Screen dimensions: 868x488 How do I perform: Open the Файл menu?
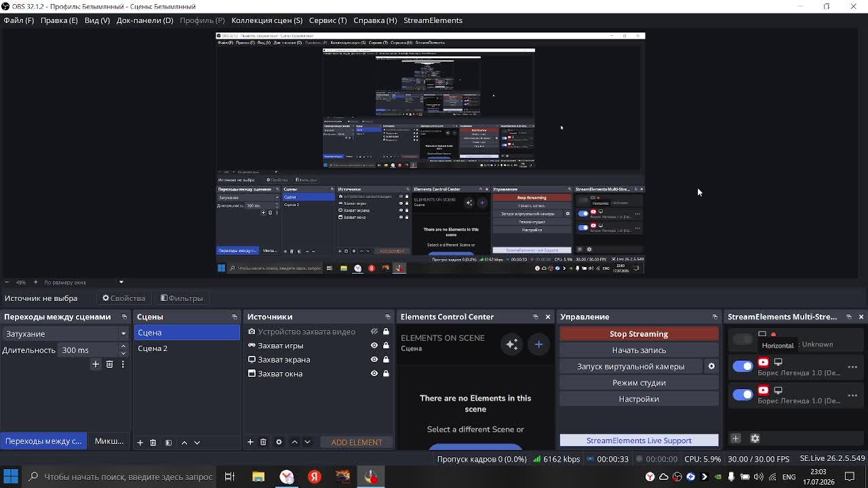(x=18, y=20)
